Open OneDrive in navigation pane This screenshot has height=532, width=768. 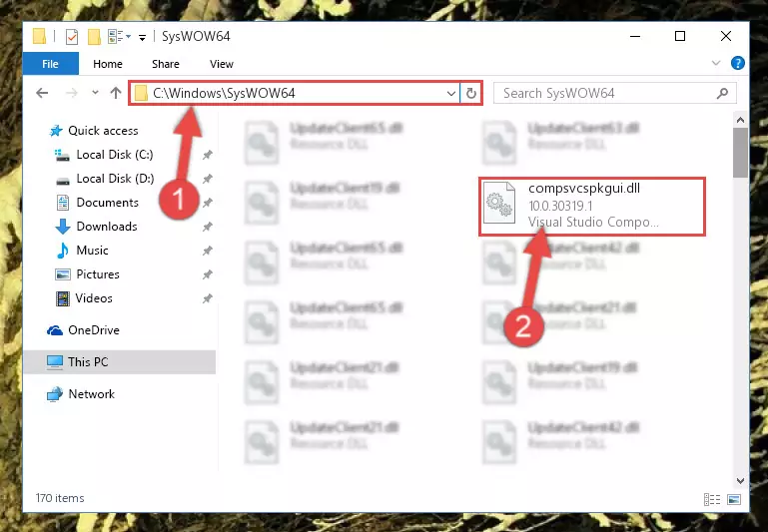[94, 330]
